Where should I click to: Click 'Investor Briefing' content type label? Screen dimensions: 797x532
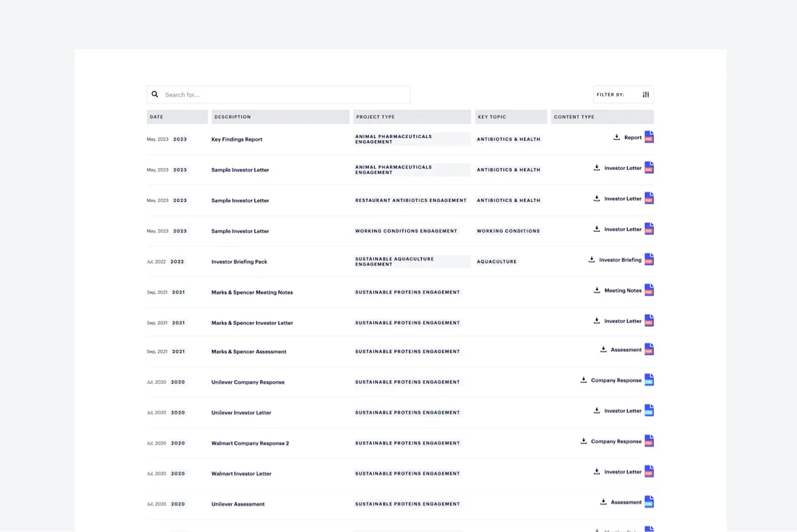[620, 260]
